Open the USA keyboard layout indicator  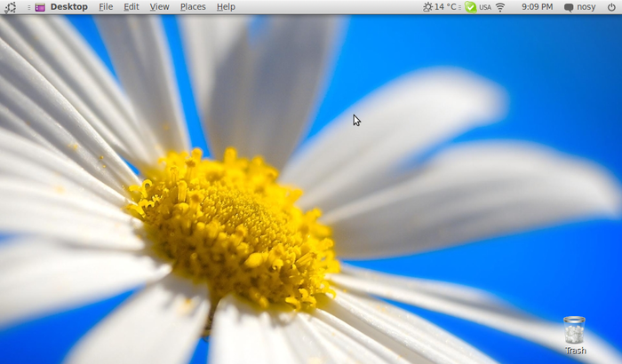(485, 7)
